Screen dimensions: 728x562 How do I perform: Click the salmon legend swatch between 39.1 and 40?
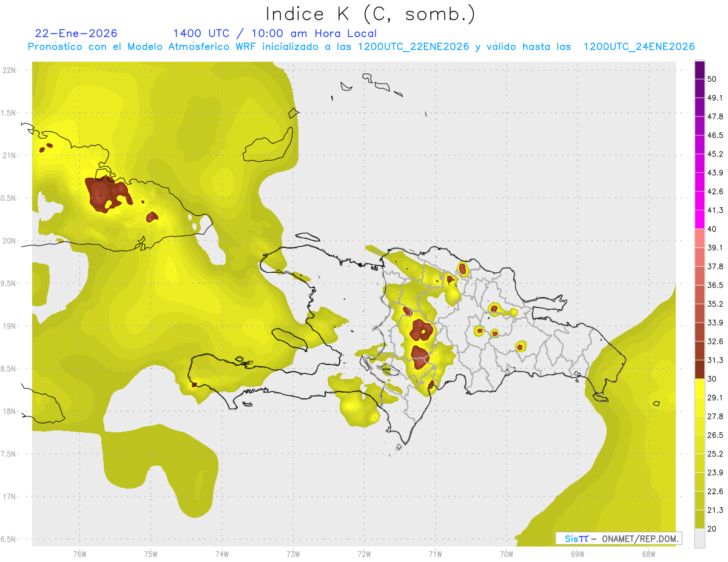(699, 238)
